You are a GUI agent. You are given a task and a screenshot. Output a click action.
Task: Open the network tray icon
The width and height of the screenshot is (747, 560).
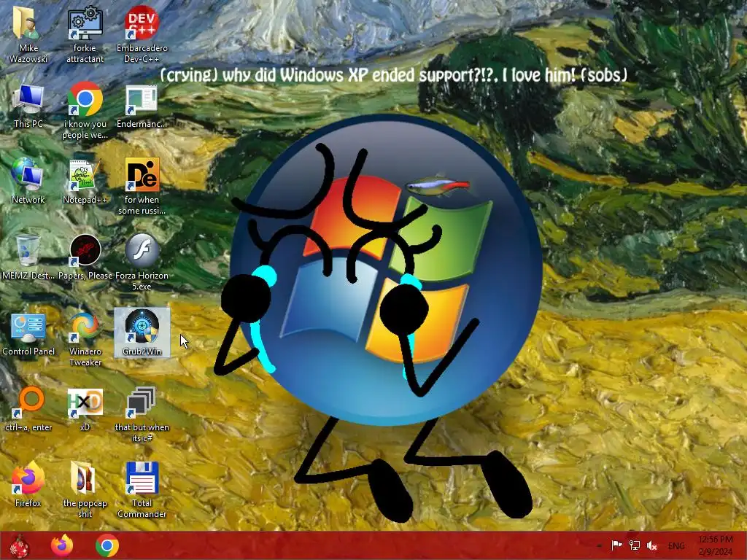point(634,545)
